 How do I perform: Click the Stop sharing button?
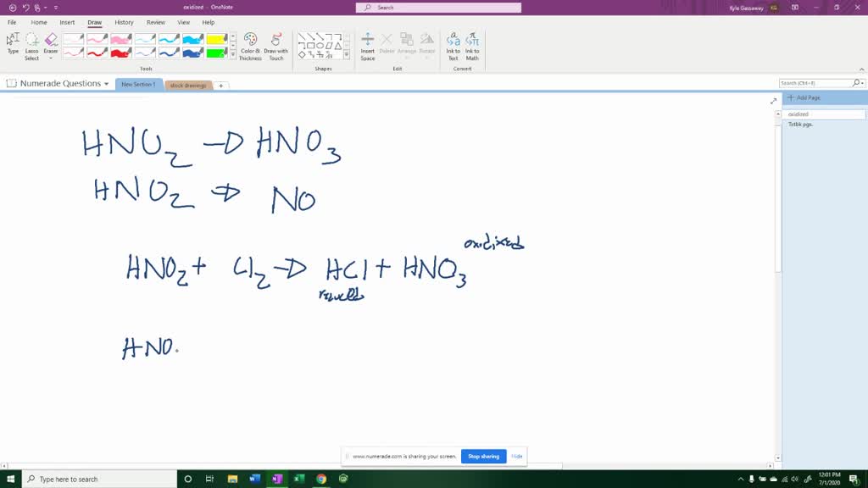(x=483, y=456)
